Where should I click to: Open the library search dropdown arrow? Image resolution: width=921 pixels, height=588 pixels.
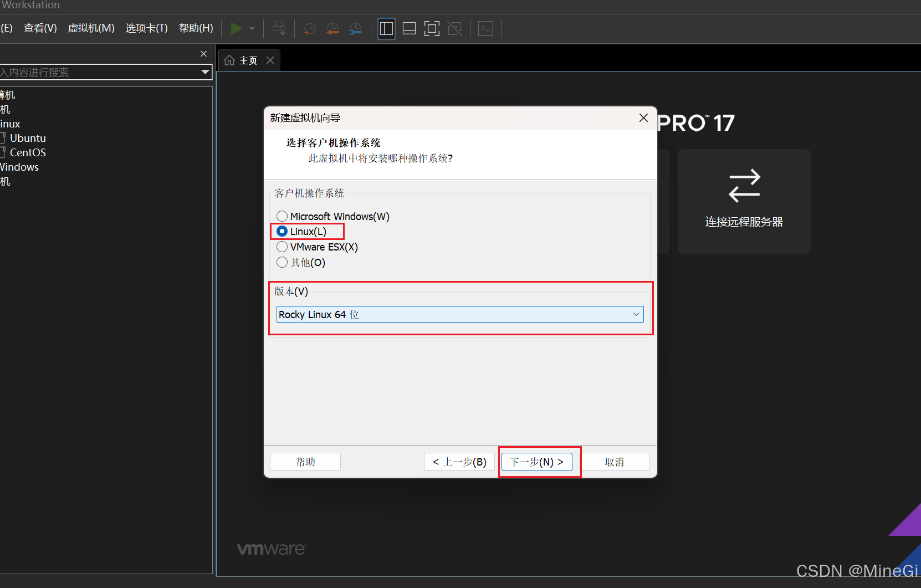pos(206,72)
